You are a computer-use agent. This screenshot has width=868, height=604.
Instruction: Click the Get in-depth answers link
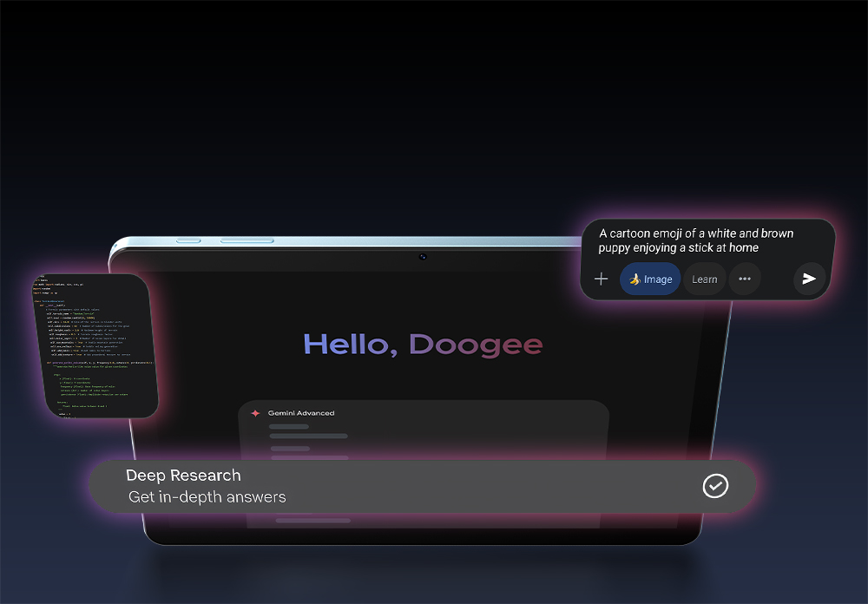(x=206, y=496)
